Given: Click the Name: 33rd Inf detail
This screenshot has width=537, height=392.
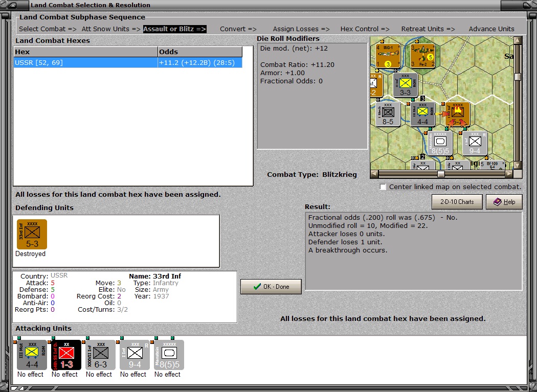Looking at the screenshot, I should coord(155,276).
